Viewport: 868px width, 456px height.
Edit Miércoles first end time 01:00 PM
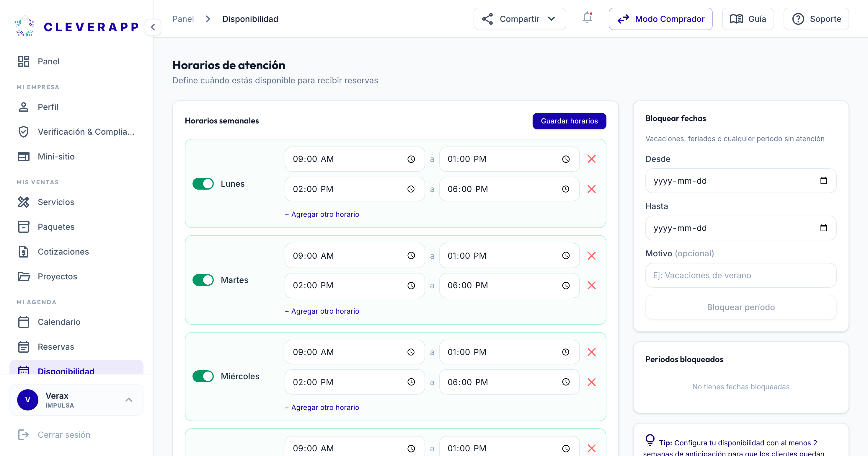pyautogui.click(x=509, y=352)
